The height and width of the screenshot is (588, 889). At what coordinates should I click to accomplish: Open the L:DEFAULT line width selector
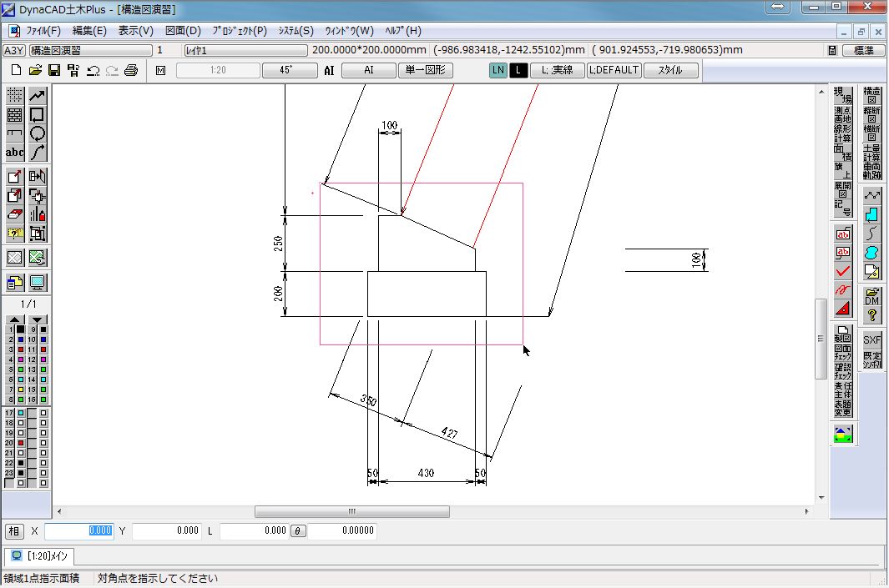[x=614, y=70]
